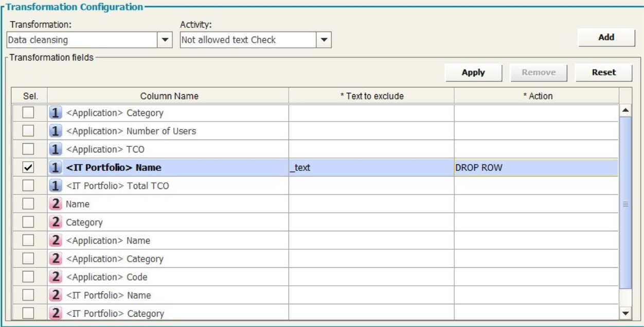The width and height of the screenshot is (644, 327).
Task: Click source 2 icon beside Application Name
Action: click(x=56, y=240)
